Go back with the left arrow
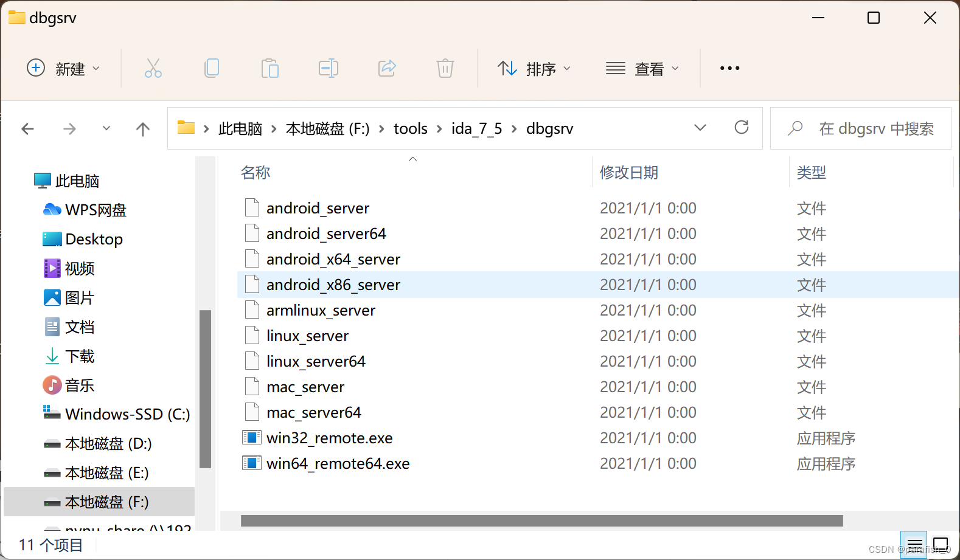 tap(27, 129)
